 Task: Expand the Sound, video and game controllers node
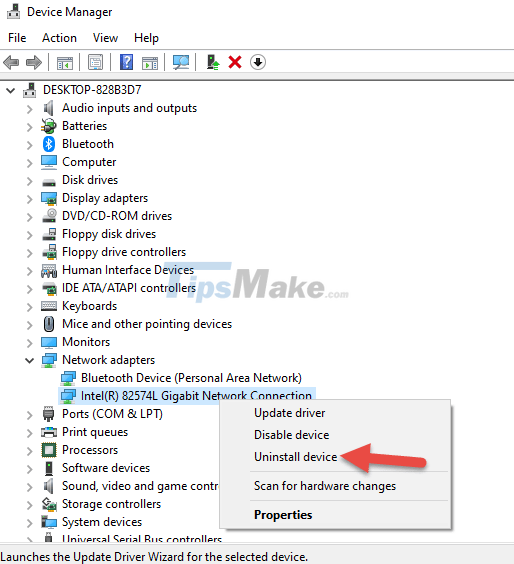pos(29,487)
